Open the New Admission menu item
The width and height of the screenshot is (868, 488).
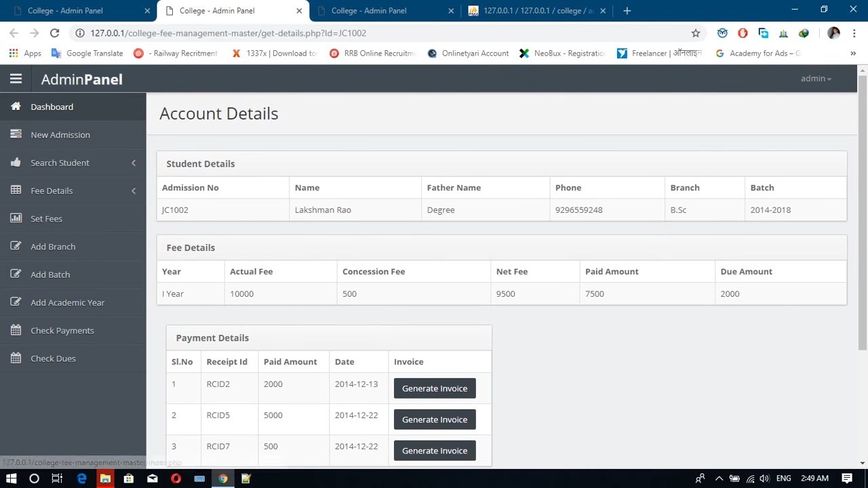point(73,134)
